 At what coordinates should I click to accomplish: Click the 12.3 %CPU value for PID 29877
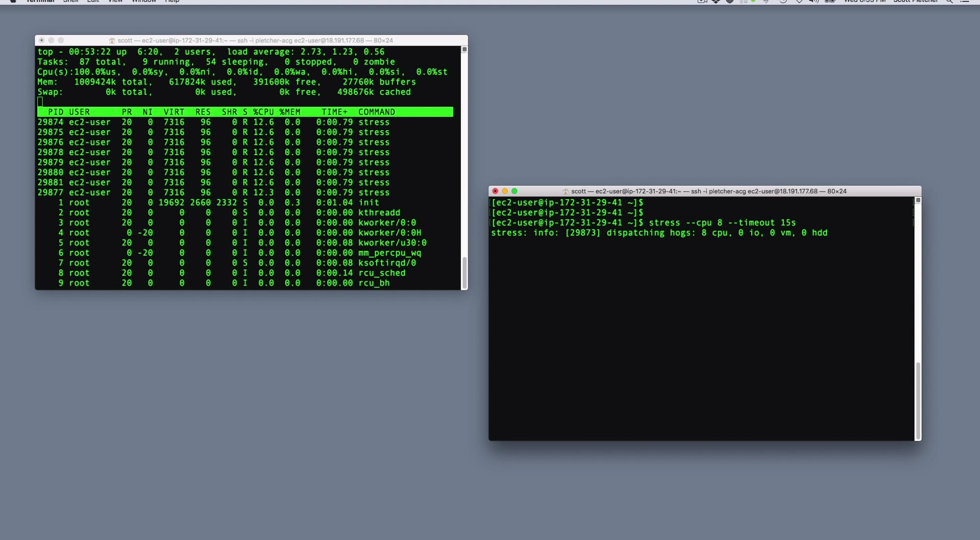pos(263,193)
